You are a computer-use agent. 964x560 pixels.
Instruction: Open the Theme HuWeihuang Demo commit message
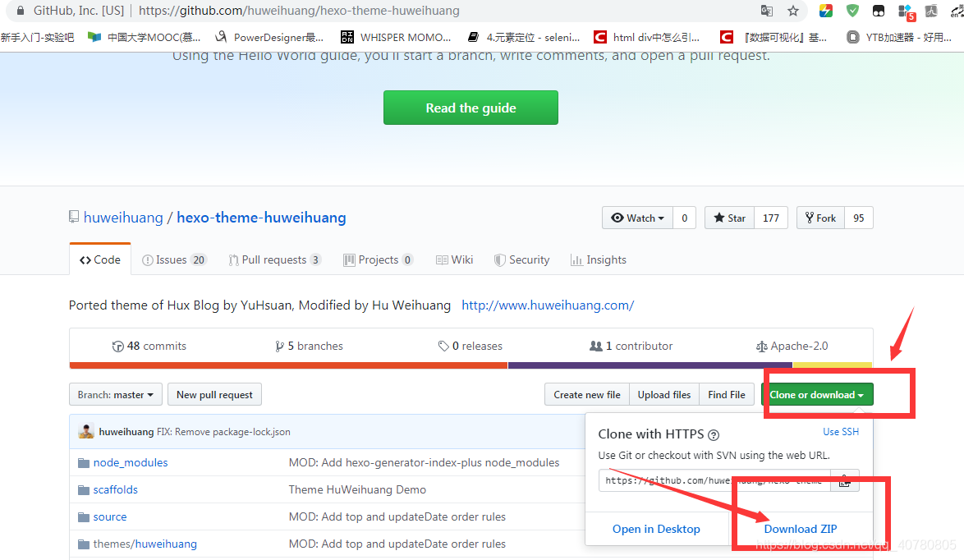[x=357, y=490]
